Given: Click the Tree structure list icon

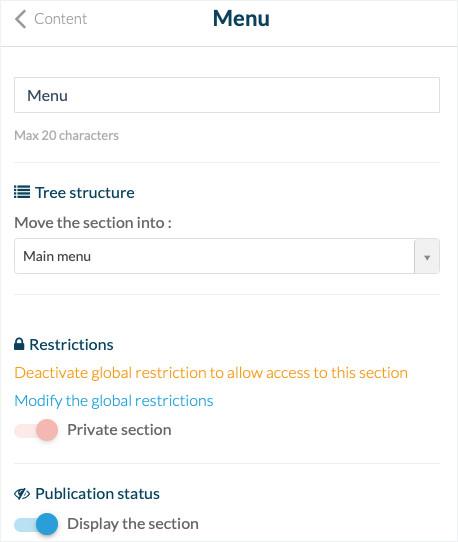Looking at the screenshot, I should (22, 192).
